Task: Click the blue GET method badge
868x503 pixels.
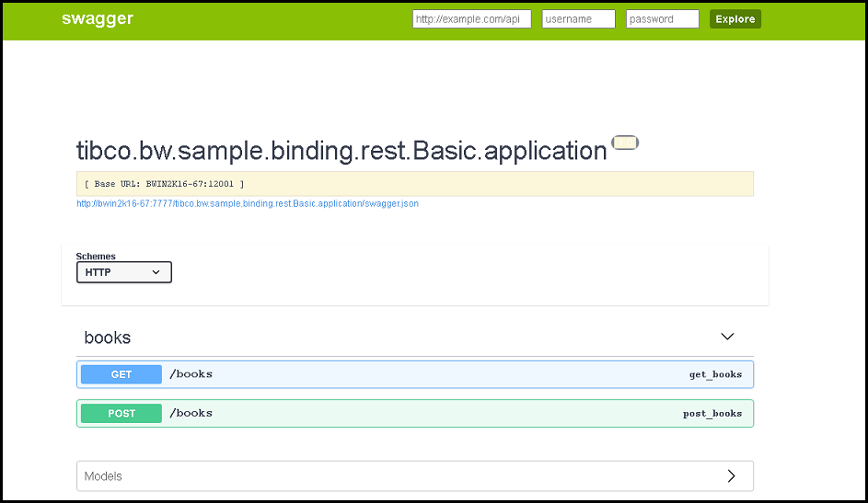Action: pos(122,374)
